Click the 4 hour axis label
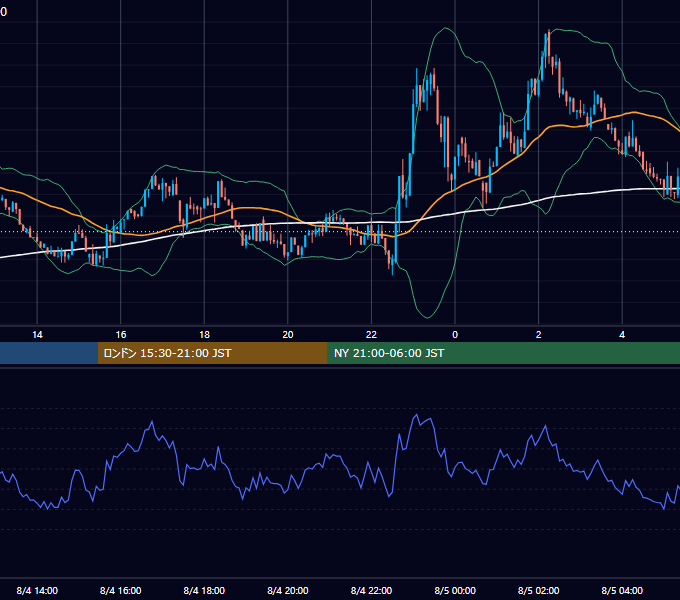Image resolution: width=680 pixels, height=600 pixels. [622, 335]
